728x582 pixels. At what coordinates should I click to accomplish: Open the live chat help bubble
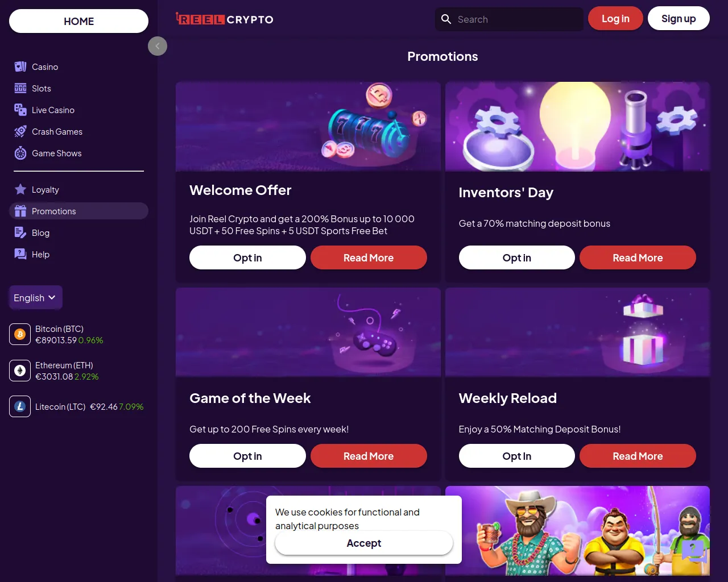point(694,551)
